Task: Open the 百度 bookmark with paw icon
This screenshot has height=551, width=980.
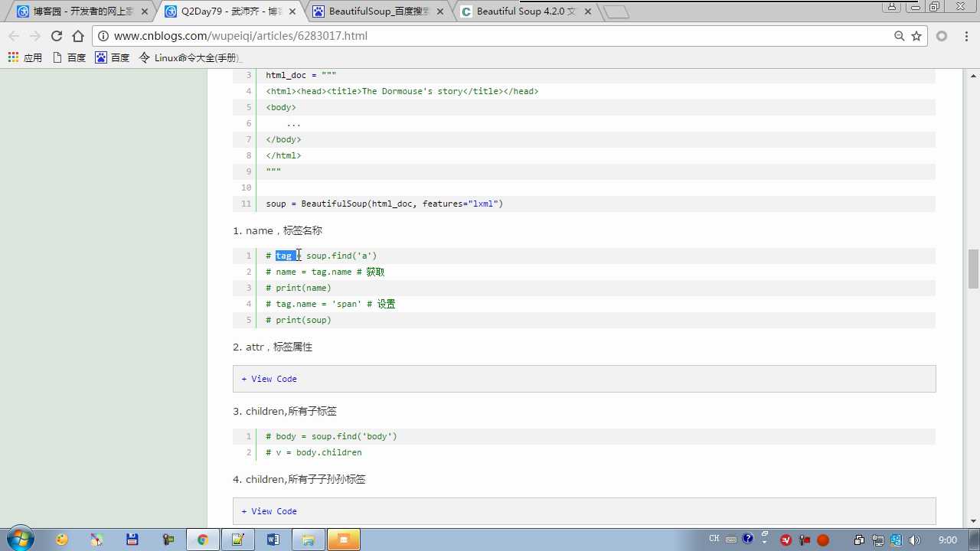Action: 113,57
